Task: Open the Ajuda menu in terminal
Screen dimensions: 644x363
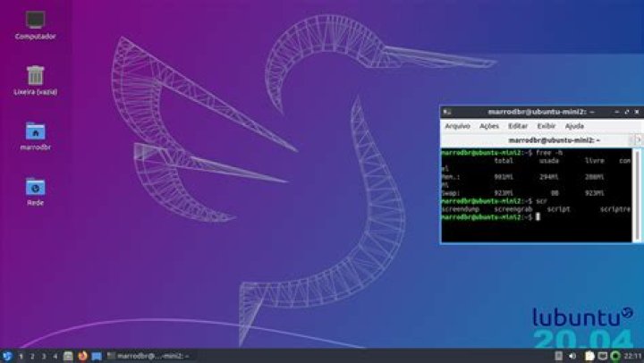Action: [574, 126]
